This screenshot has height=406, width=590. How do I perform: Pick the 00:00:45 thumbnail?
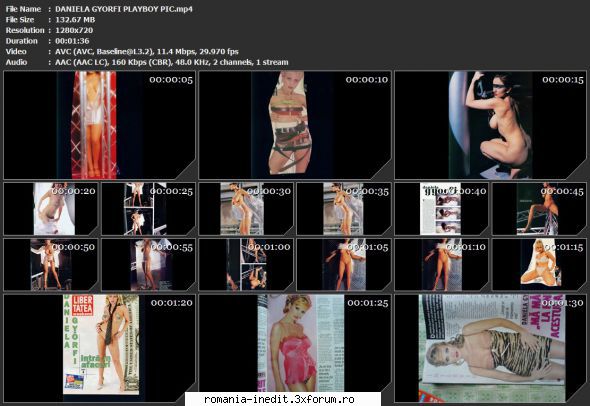[539, 209]
